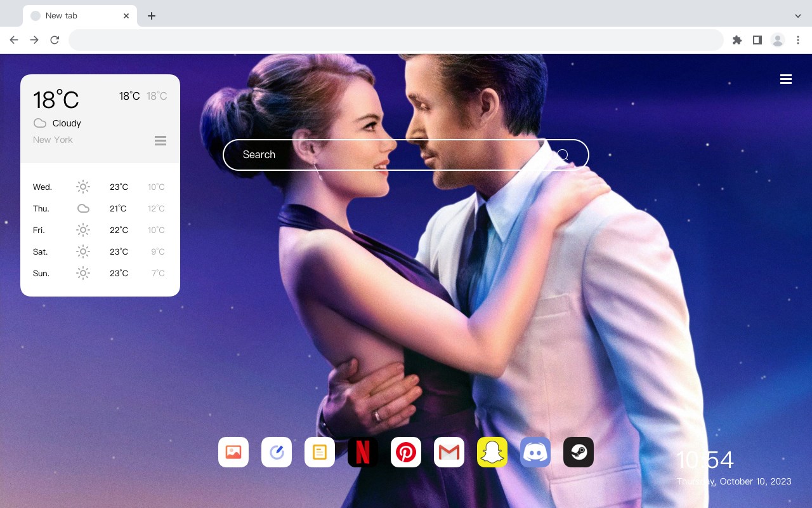Go back with the browser back arrow
This screenshot has width=812, height=508.
14,40
